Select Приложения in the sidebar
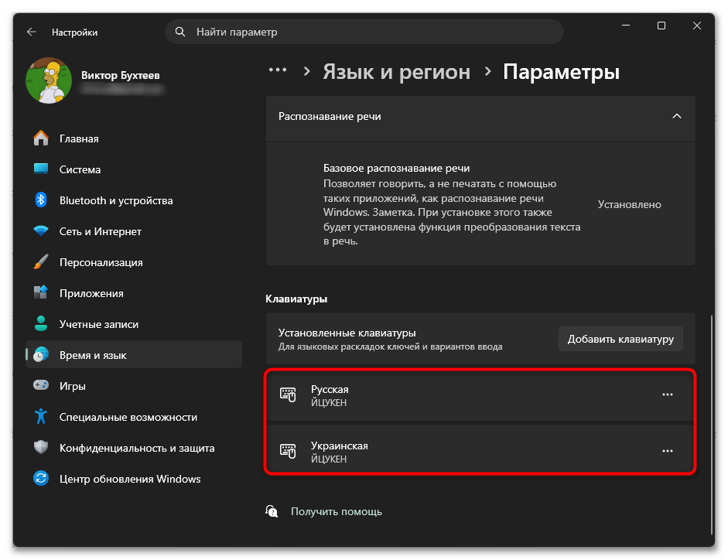 pos(134,292)
